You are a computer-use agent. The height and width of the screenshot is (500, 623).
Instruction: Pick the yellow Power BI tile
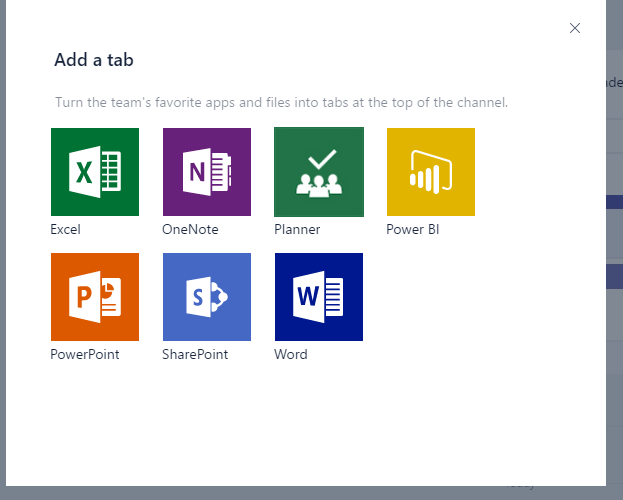click(x=431, y=172)
